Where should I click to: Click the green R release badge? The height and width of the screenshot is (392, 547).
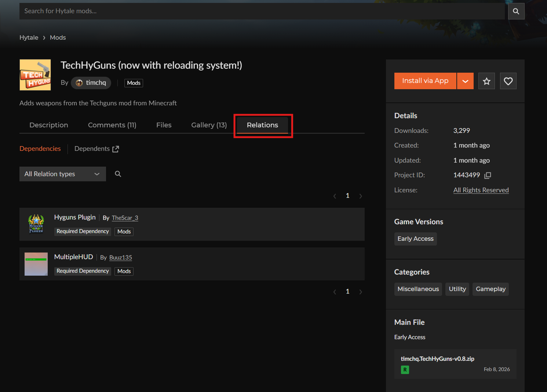coord(405,370)
